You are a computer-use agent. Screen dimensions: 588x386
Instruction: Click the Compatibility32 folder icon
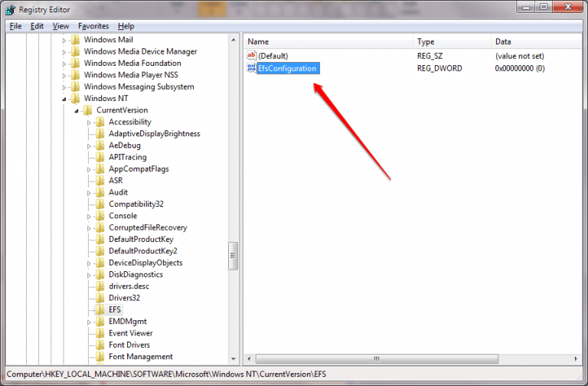point(100,204)
